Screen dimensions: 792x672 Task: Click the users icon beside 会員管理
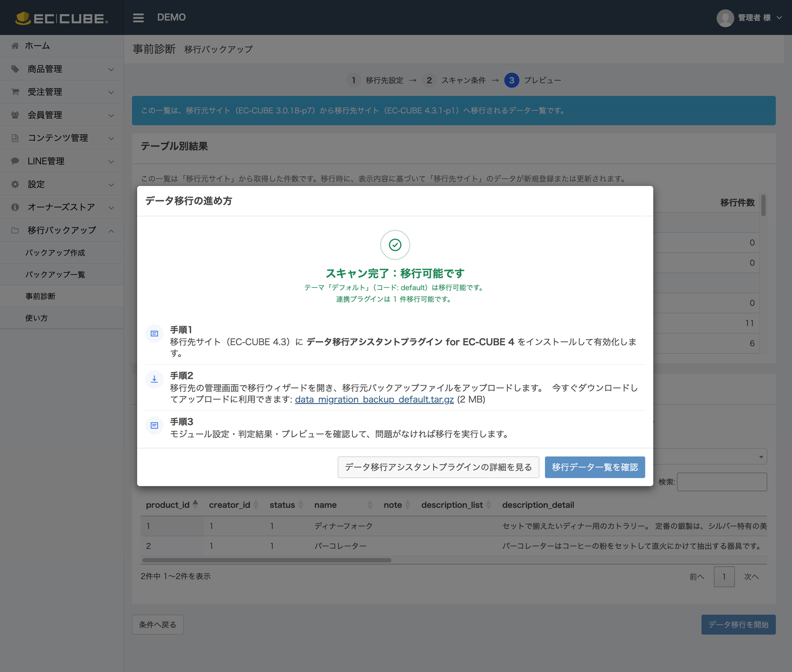(x=15, y=115)
